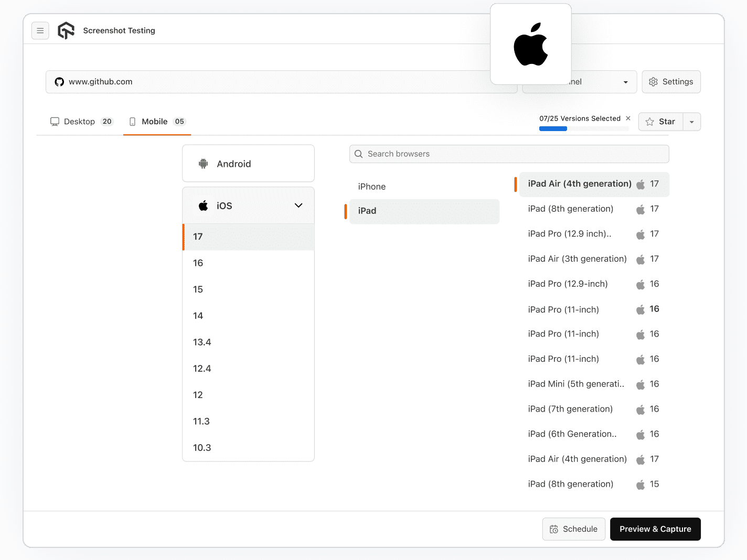This screenshot has height=560, width=747.
Task: Click the GitHub icon in the URL field
Action: coord(59,82)
